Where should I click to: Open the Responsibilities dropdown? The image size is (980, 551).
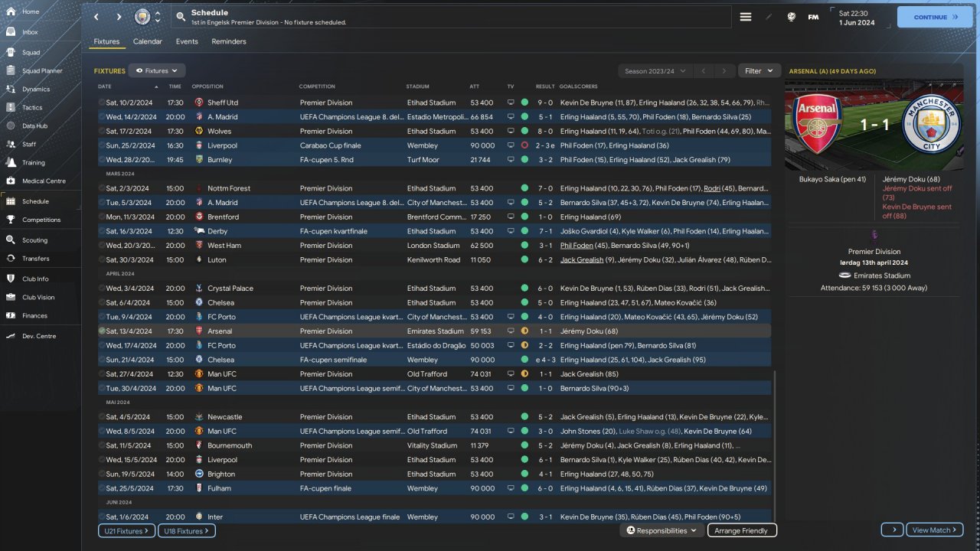tap(661, 530)
